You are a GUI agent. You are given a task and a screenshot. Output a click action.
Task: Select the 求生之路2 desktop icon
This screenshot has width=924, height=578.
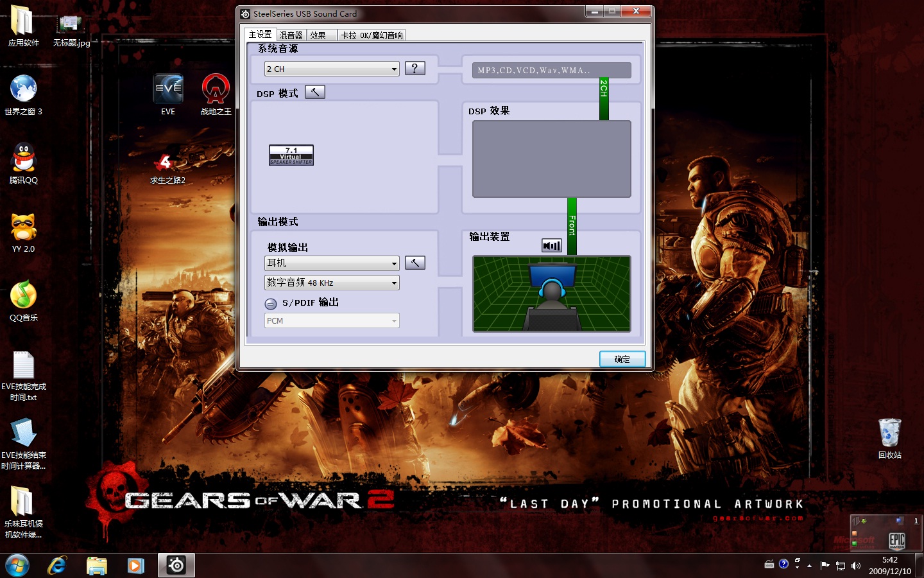[167, 168]
